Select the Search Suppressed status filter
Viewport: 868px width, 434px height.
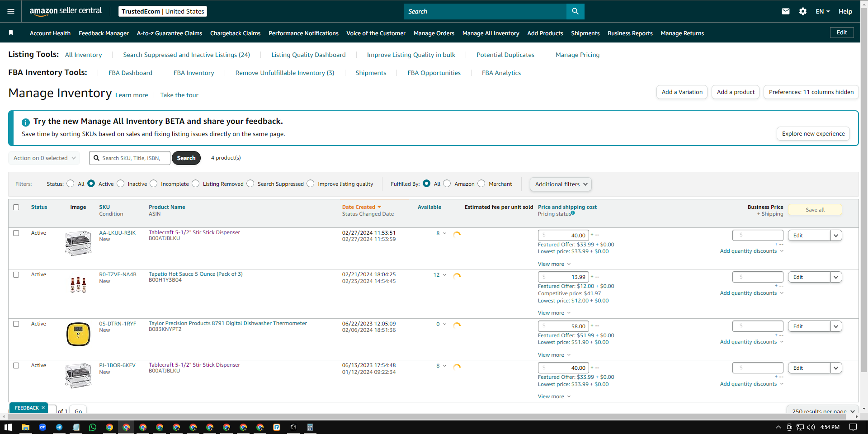click(x=250, y=184)
